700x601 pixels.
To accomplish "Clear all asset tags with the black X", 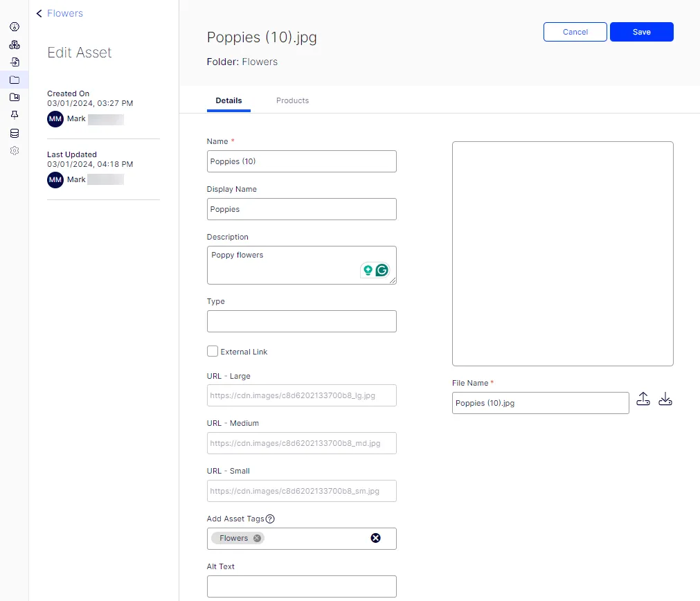I will coord(375,538).
